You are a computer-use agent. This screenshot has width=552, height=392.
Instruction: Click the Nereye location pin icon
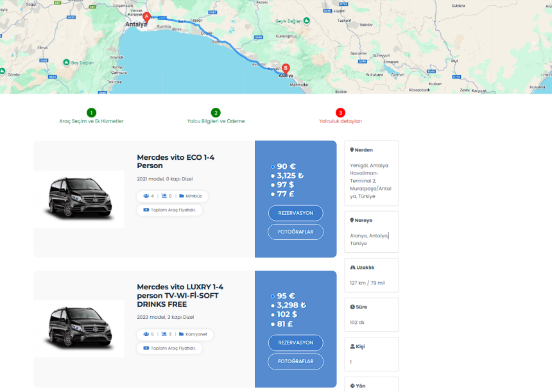352,220
